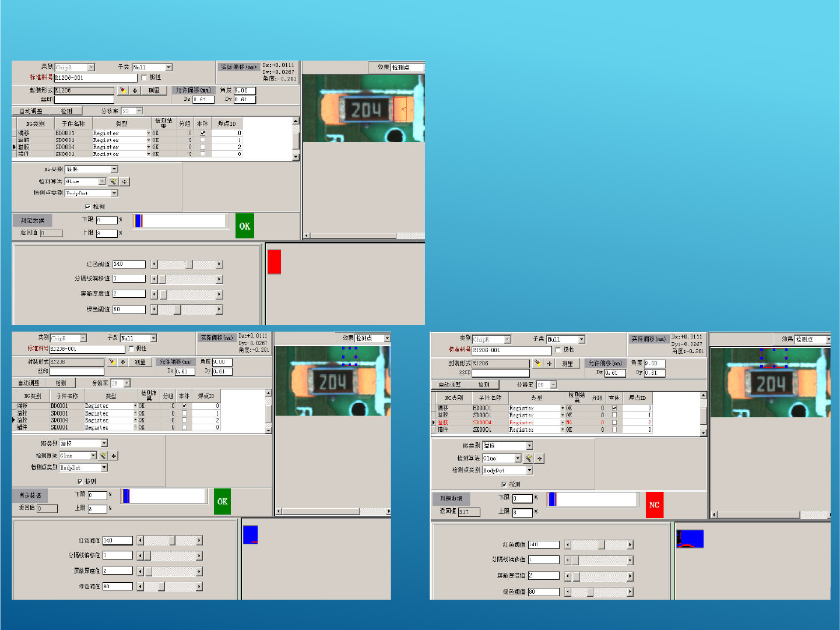
Task: Click the 判定数据 button in bottom-right panel
Action: (x=451, y=499)
